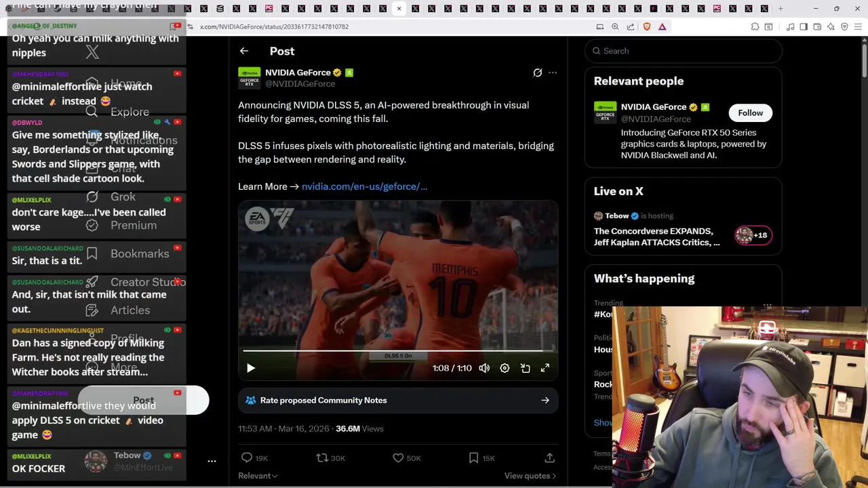Click the white Post compose button

click(x=143, y=401)
